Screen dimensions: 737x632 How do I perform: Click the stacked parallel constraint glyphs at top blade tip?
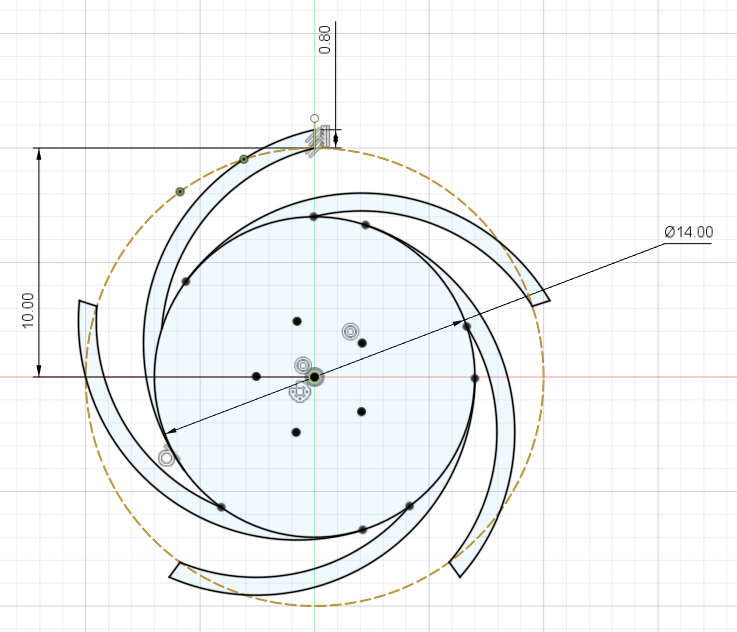pyautogui.click(x=318, y=140)
